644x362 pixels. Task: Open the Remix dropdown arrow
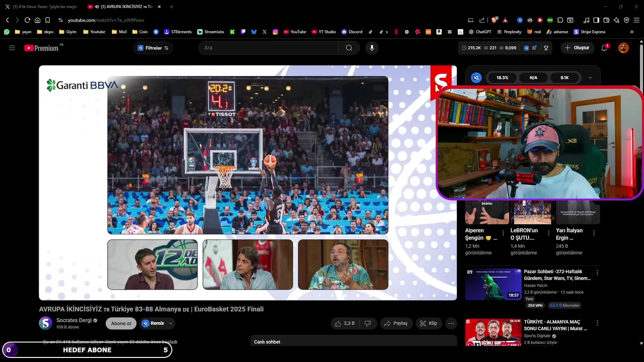tap(171, 323)
